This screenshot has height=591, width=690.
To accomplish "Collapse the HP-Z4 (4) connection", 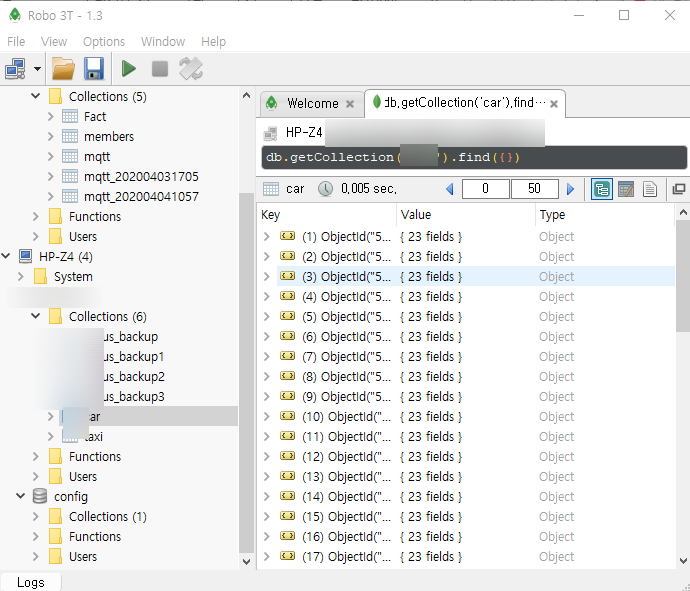I will [x=6, y=256].
